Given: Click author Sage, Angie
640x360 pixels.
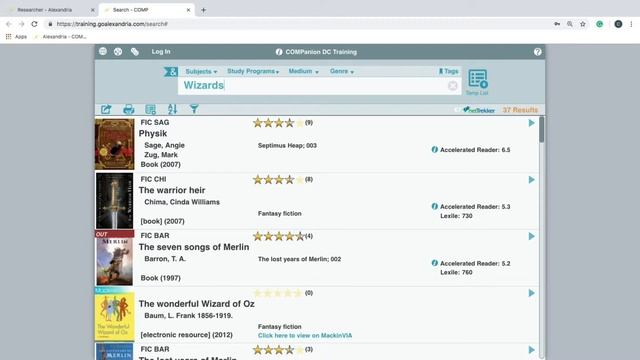Looking at the screenshot, I should [x=164, y=145].
